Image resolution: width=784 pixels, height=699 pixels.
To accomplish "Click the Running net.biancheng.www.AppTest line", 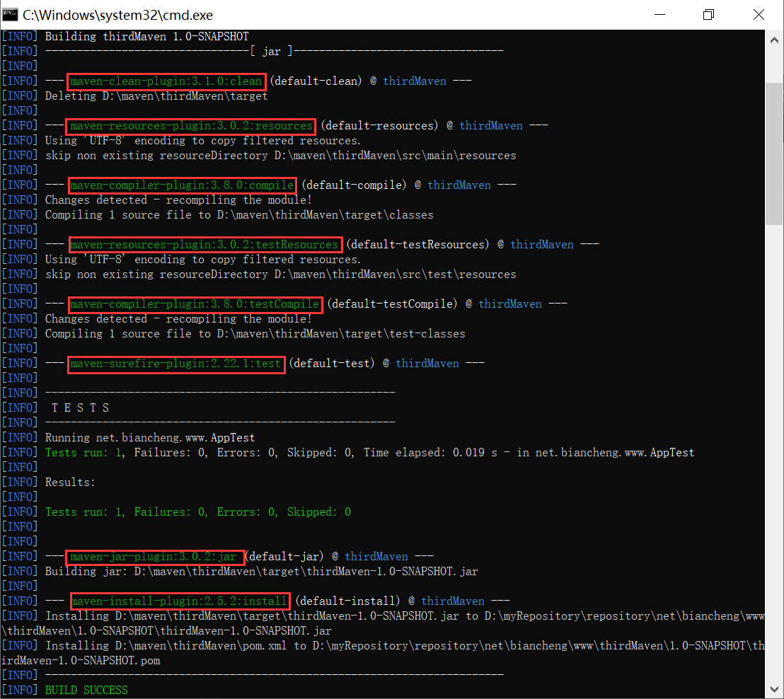I will coord(149,438).
